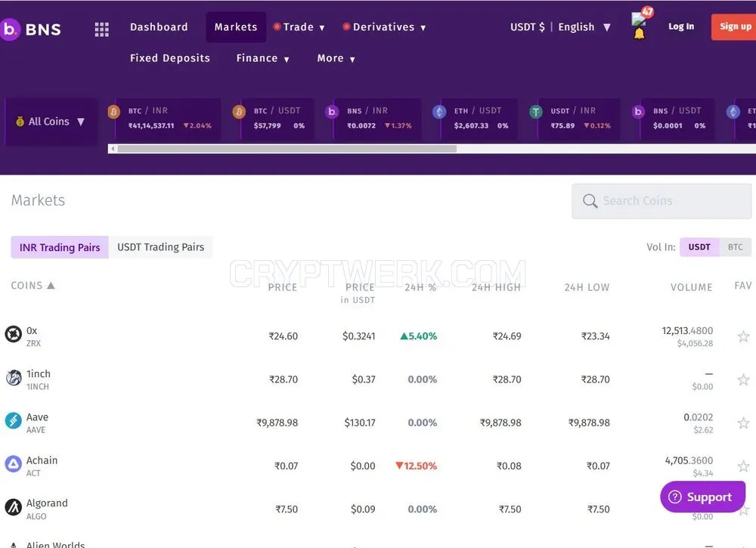Favorite Aave with its star icon
The height and width of the screenshot is (548, 756).
coord(743,423)
